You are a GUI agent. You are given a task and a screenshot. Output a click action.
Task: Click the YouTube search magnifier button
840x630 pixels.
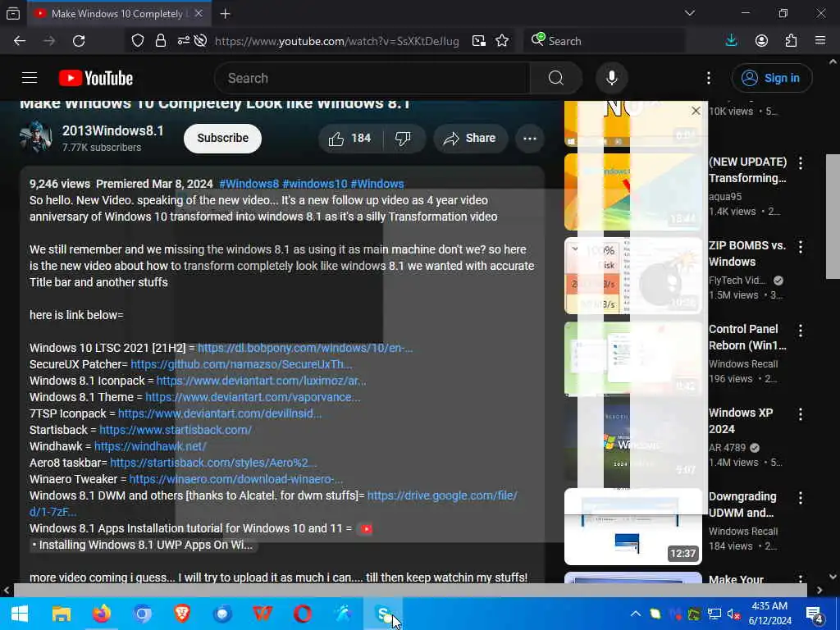(555, 78)
